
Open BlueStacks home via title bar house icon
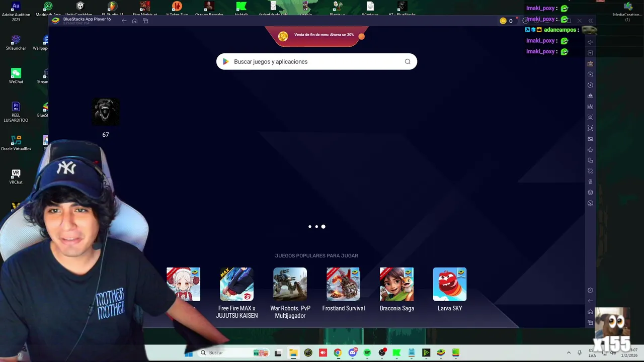(135, 21)
